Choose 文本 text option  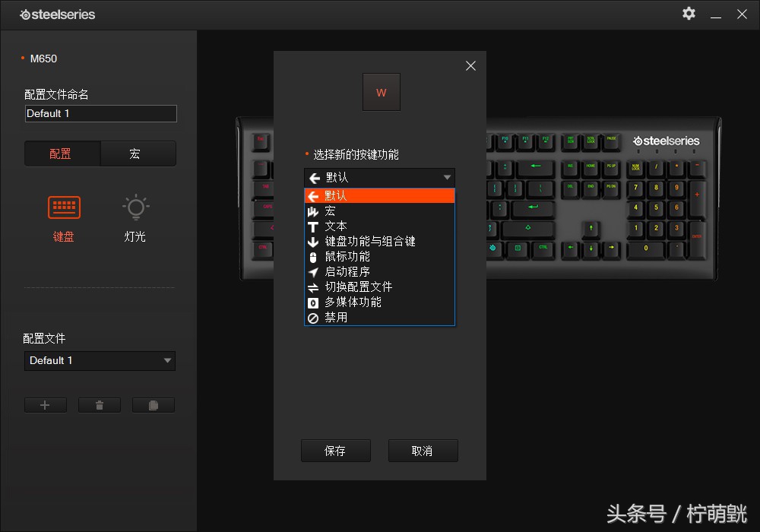[x=379, y=226]
